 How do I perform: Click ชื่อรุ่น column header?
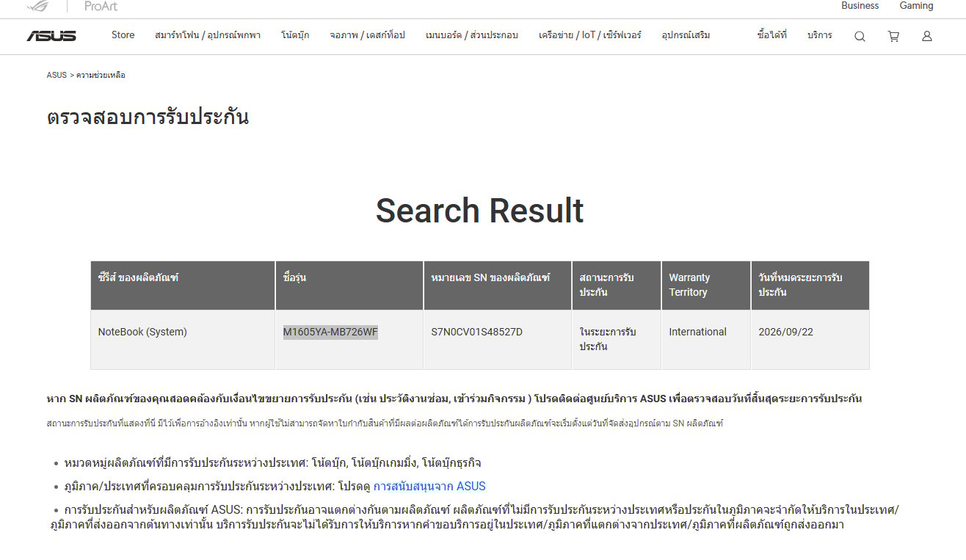point(349,285)
